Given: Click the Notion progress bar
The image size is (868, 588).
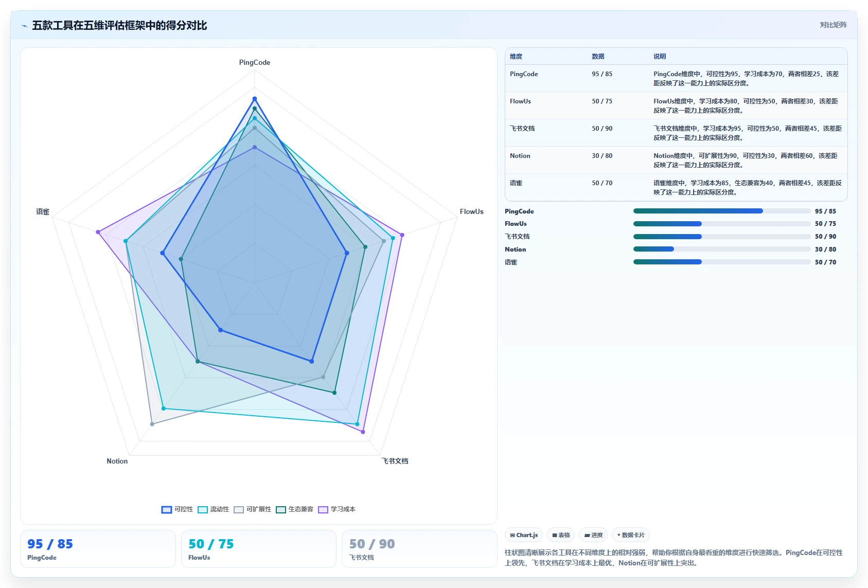Looking at the screenshot, I should pyautogui.click(x=722, y=249).
